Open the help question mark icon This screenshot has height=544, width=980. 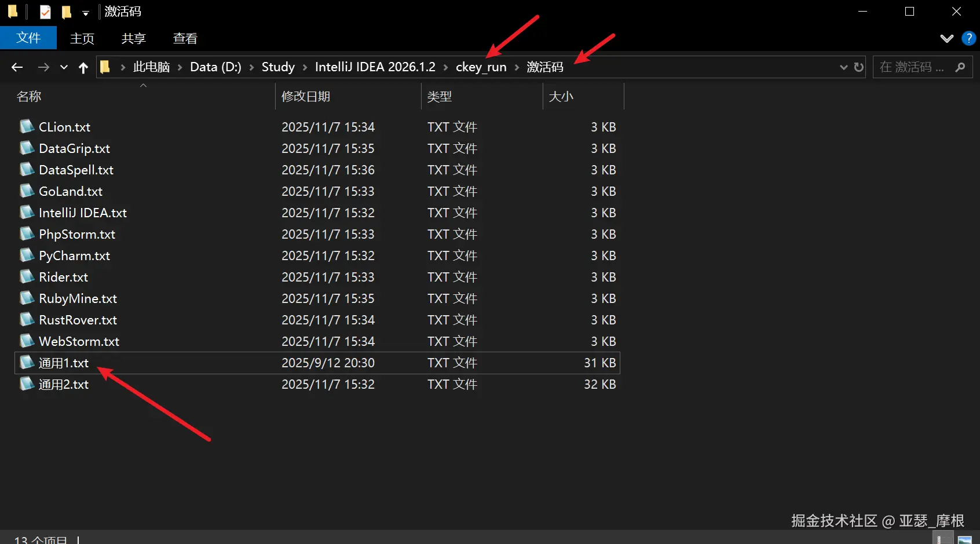coord(968,38)
